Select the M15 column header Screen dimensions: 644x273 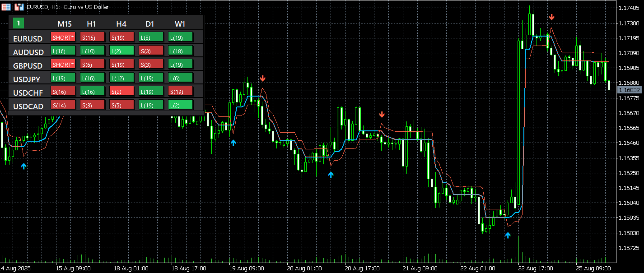64,24
